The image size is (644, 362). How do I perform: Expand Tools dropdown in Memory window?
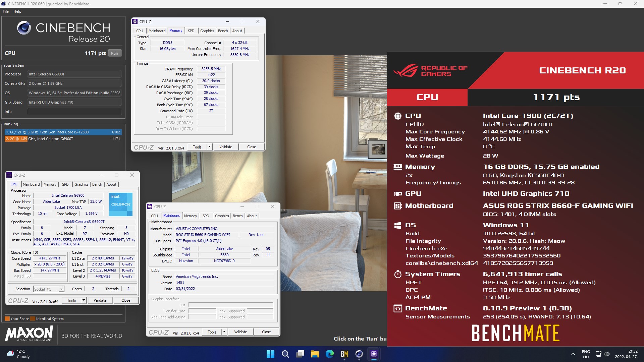(209, 147)
